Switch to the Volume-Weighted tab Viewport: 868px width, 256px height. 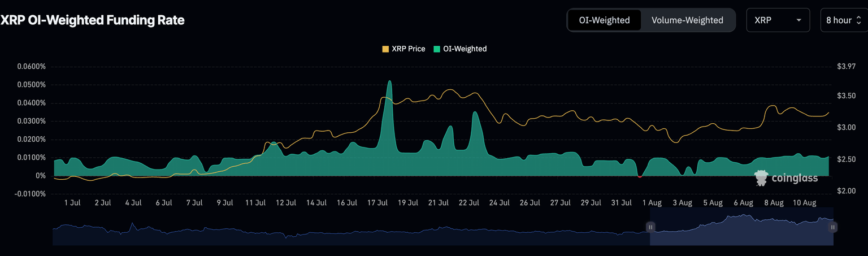click(x=687, y=20)
